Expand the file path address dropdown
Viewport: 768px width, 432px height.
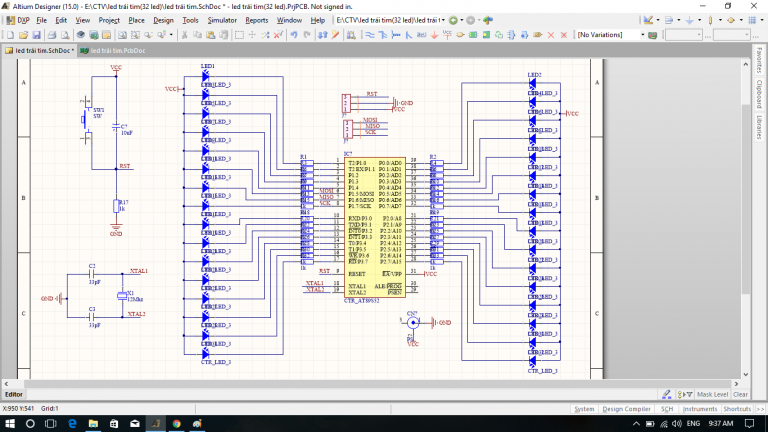coord(445,19)
